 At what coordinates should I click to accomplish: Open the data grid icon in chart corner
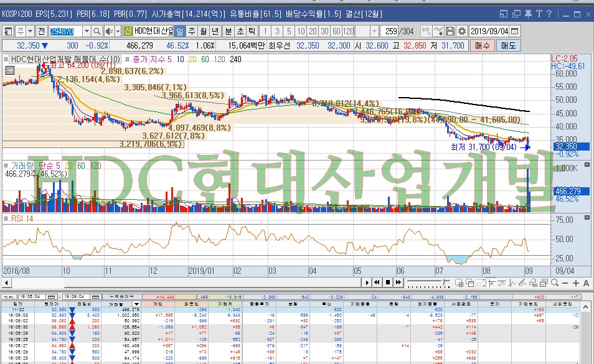[10, 70]
